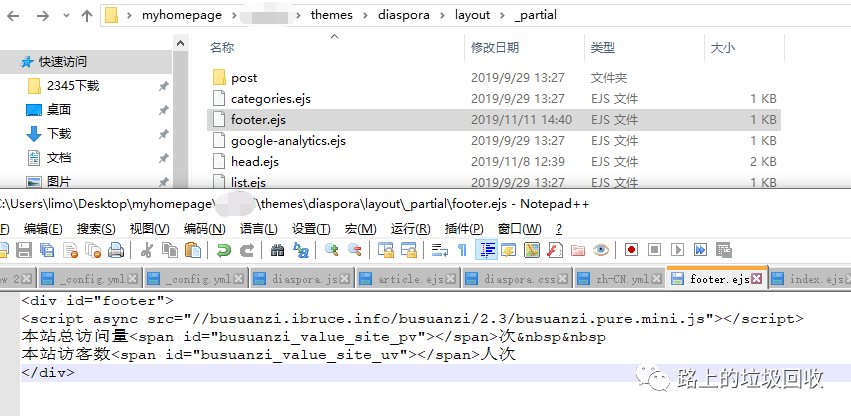Expand chevron after diaspora in address bar

(x=442, y=15)
